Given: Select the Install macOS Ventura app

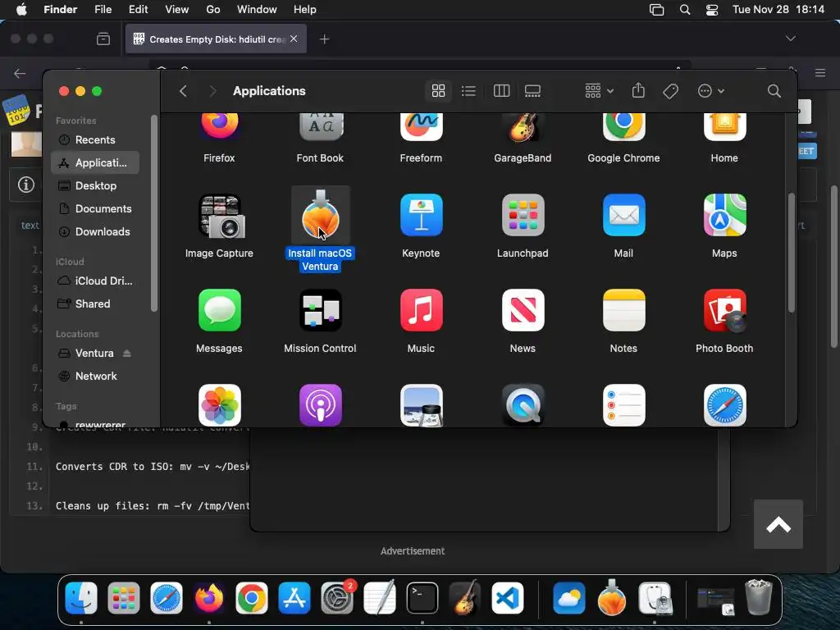Looking at the screenshot, I should pos(321,215).
